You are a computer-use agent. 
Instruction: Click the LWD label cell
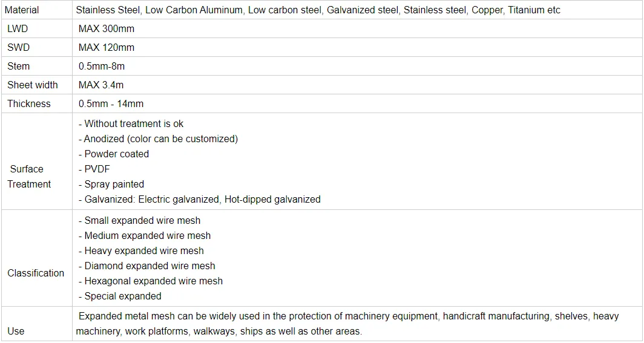pyautogui.click(x=18, y=28)
